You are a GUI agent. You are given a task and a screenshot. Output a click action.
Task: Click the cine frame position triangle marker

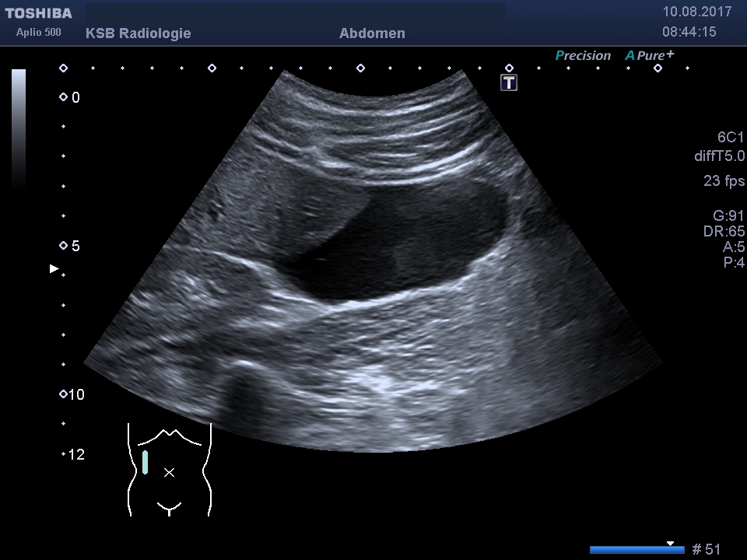pos(670,544)
